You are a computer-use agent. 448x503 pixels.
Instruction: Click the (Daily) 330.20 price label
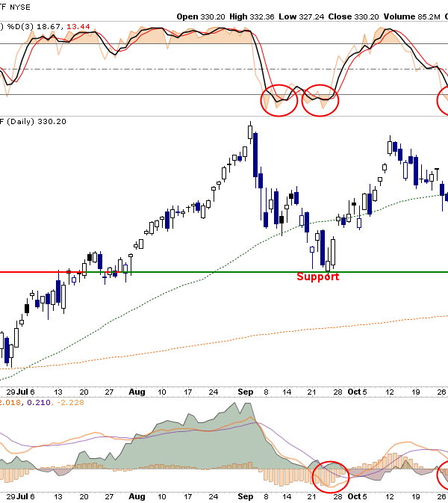[37, 121]
